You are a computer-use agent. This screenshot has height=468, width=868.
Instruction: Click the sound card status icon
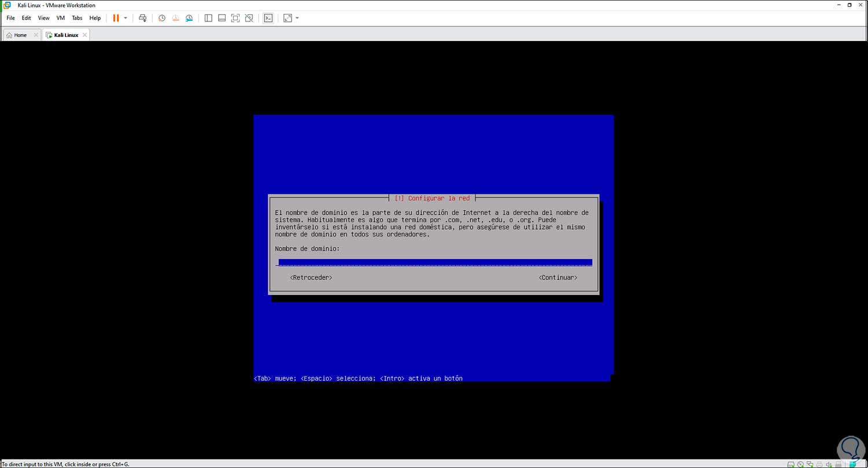pos(828,464)
